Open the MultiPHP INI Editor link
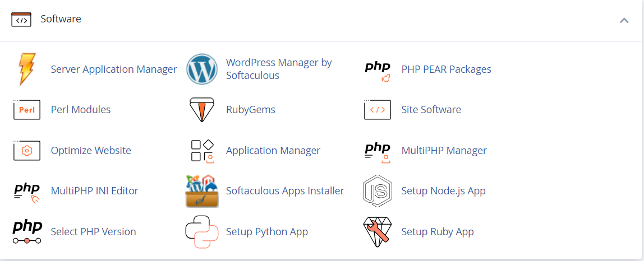This screenshot has width=644, height=261. click(x=94, y=191)
